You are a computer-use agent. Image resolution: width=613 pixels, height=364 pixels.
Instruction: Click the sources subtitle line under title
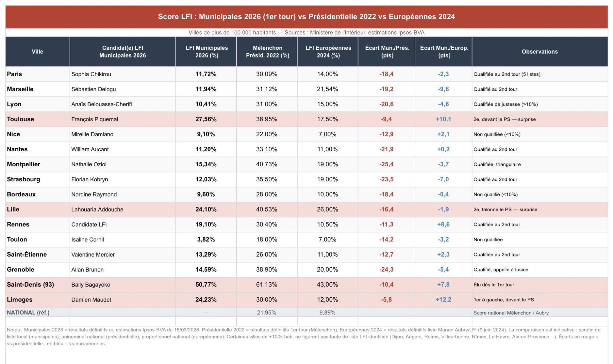pyautogui.click(x=306, y=33)
